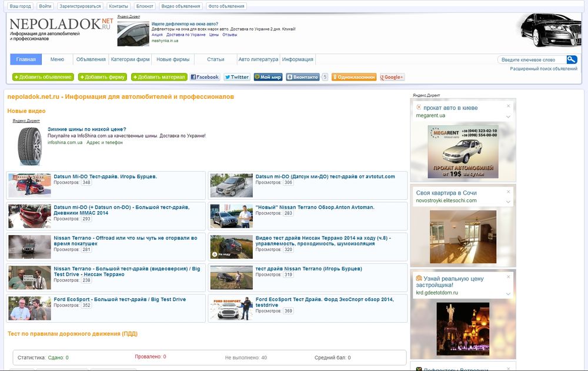588x371 pixels.
Task: Go to the Новые фирмы tab
Action: tap(173, 59)
